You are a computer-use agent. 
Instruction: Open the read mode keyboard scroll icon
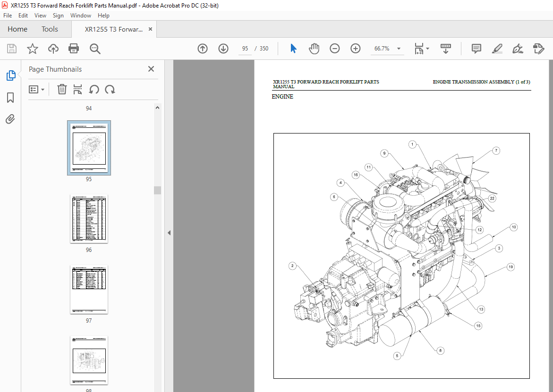tap(446, 49)
